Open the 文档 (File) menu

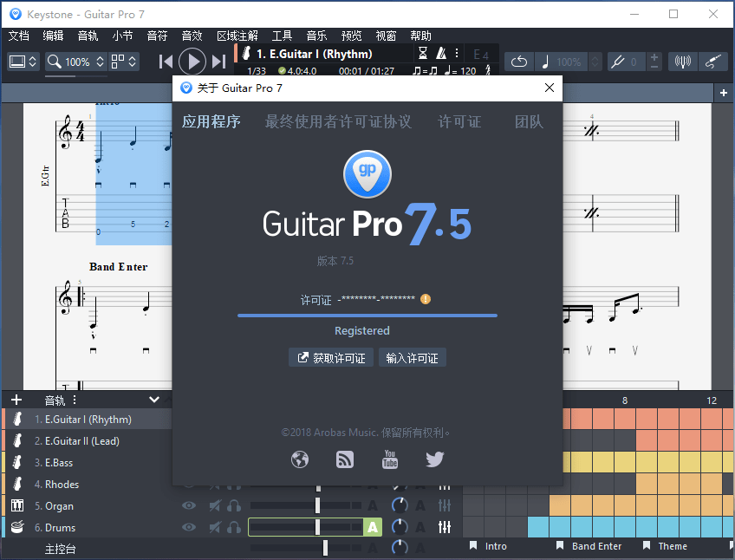coord(19,36)
